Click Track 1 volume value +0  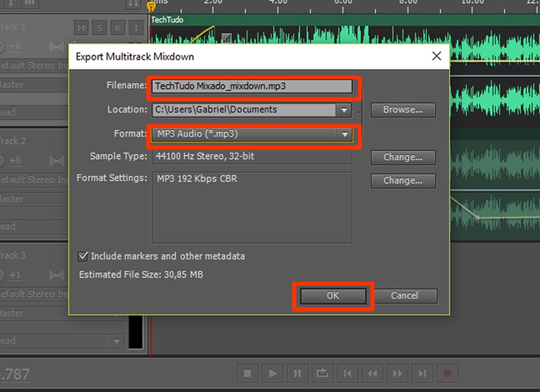point(15,46)
